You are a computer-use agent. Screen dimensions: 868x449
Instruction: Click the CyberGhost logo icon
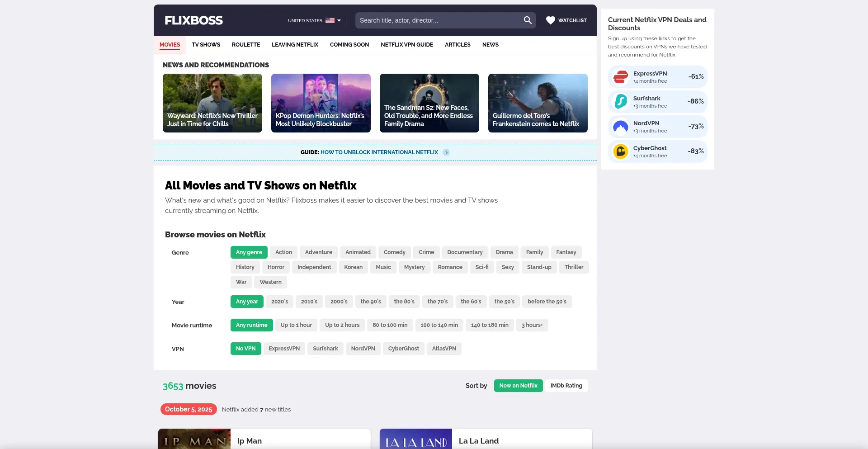(x=621, y=151)
